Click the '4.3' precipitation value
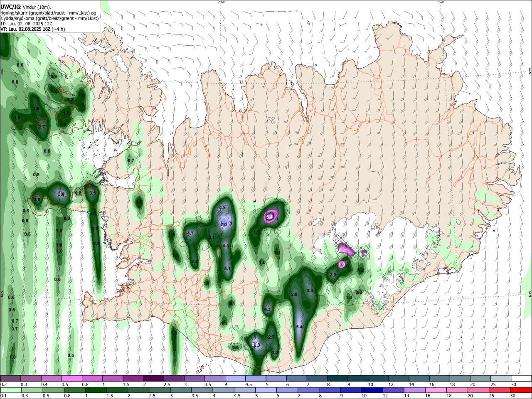The height and width of the screenshot is (399, 532). point(267,309)
